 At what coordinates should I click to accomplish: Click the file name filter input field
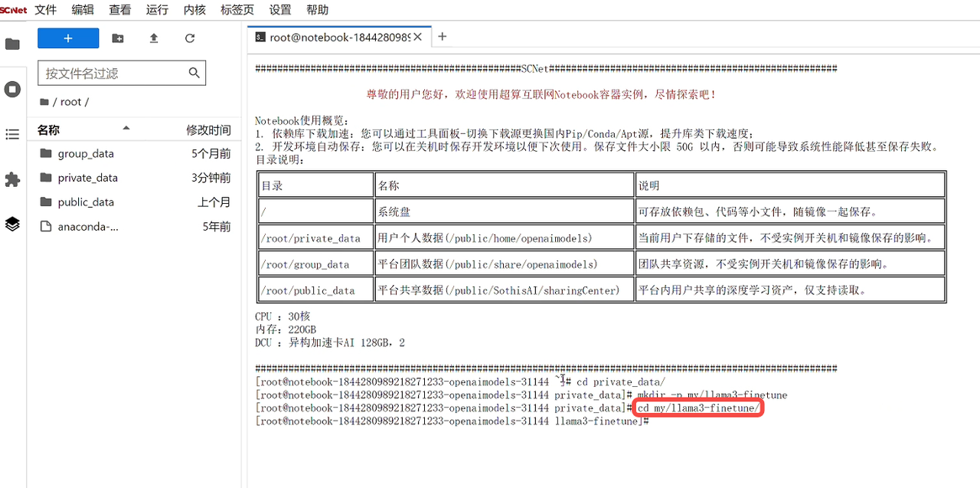(x=115, y=74)
